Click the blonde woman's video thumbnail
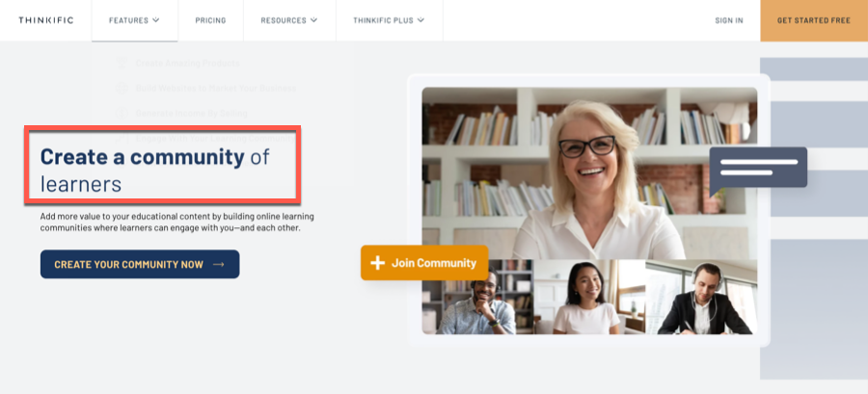 (589, 173)
